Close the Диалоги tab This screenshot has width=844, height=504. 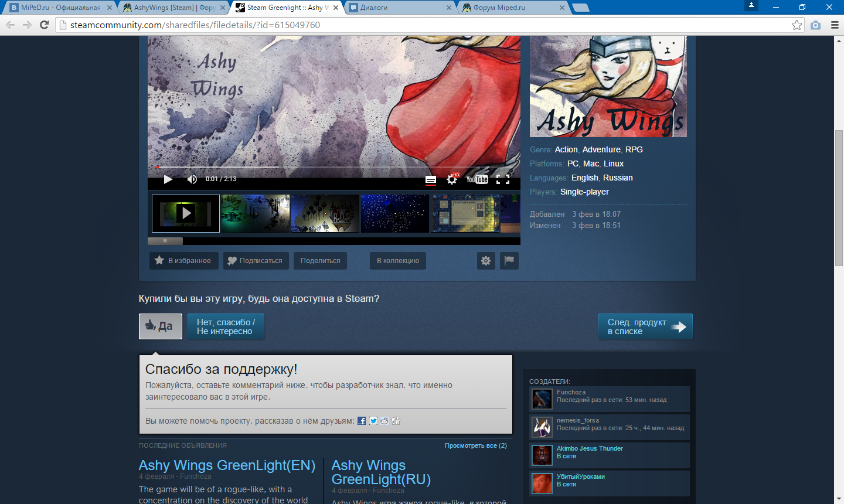[x=449, y=8]
